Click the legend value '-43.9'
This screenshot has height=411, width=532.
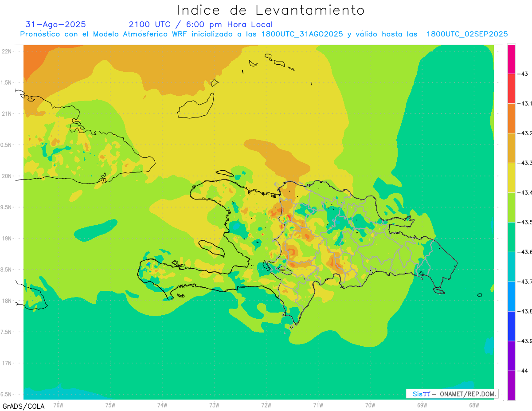click(524, 341)
